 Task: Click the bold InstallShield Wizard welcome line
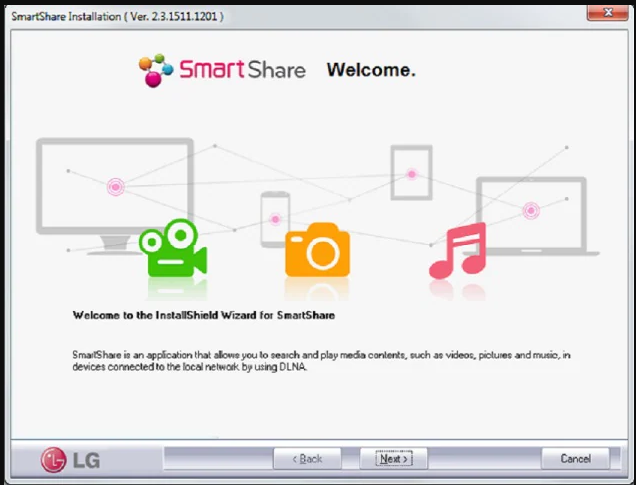tap(203, 315)
